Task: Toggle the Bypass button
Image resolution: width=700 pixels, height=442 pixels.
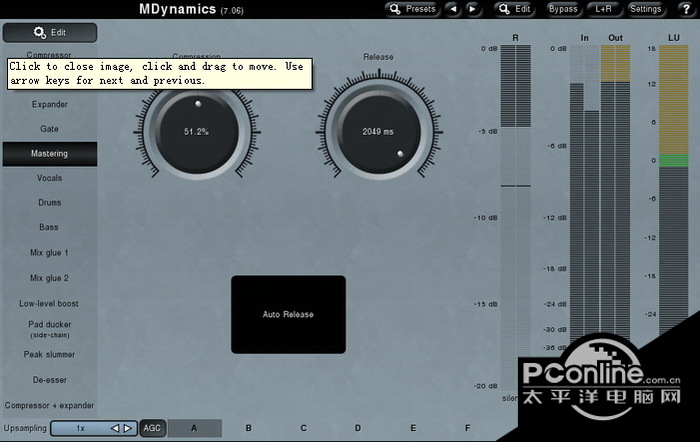Action: pyautogui.click(x=563, y=9)
